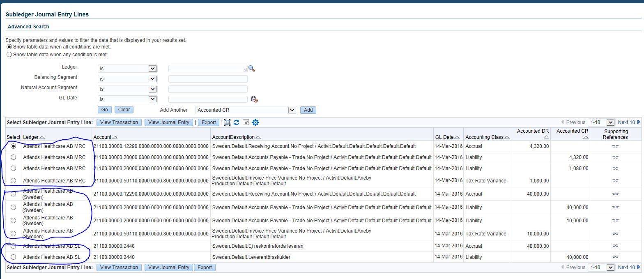Image resolution: width=644 pixels, height=279 pixels.
Task: Focus the Ledger value input field
Action: (208, 69)
